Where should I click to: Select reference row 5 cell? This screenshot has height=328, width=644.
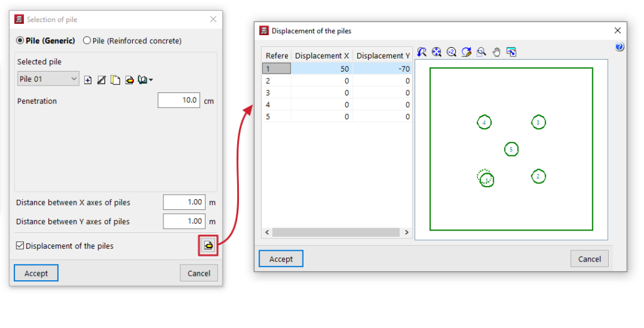[277, 117]
